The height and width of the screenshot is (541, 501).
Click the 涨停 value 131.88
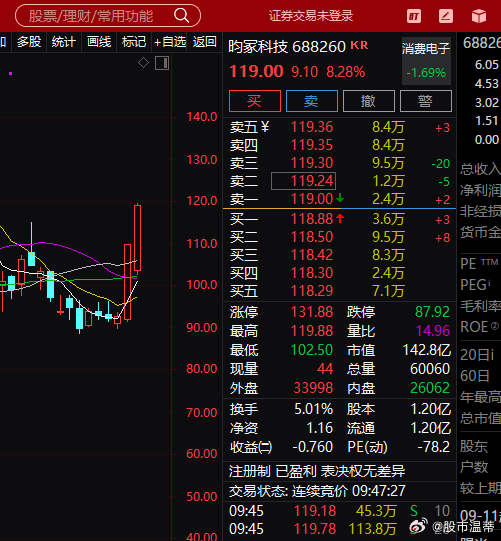click(312, 312)
